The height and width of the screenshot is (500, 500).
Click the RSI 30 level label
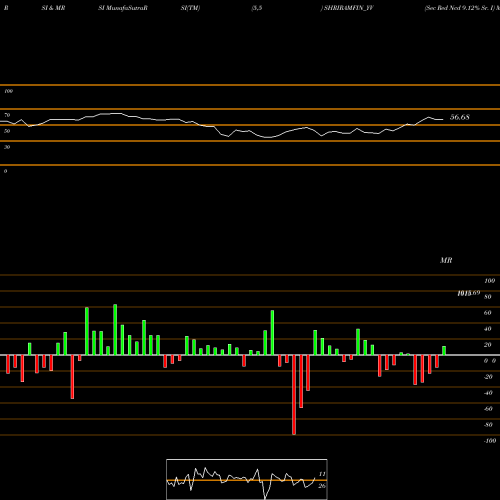pyautogui.click(x=7, y=147)
